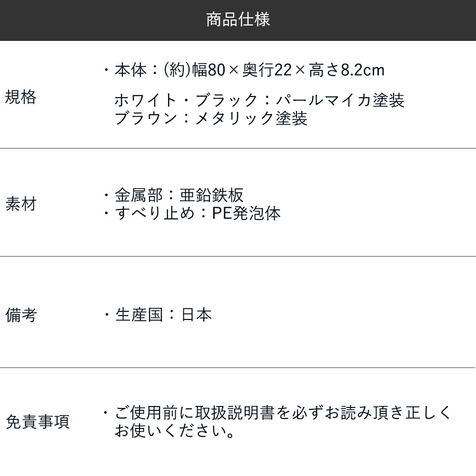Click the お使いください。 closing line

[174, 432]
